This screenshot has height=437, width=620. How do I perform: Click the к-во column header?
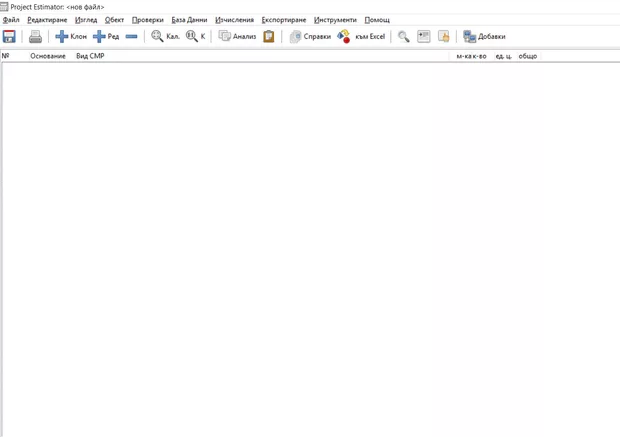(x=480, y=56)
